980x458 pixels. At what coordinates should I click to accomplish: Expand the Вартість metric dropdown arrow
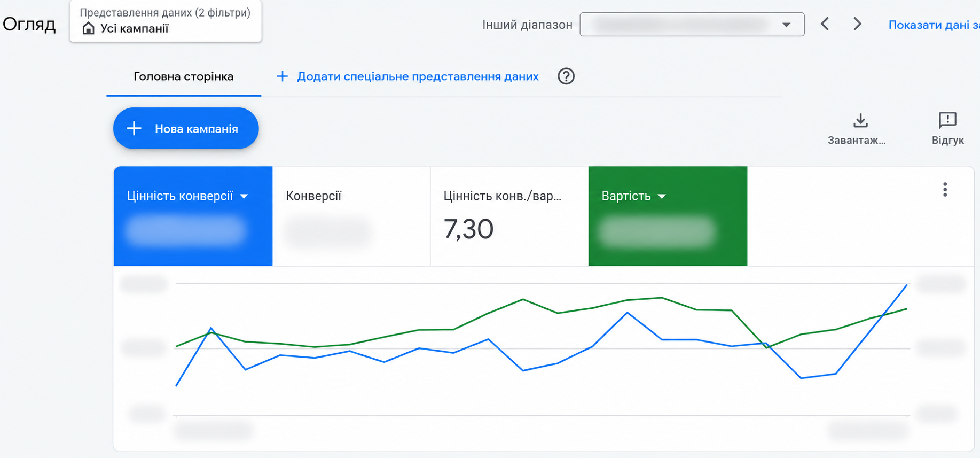[x=662, y=197]
